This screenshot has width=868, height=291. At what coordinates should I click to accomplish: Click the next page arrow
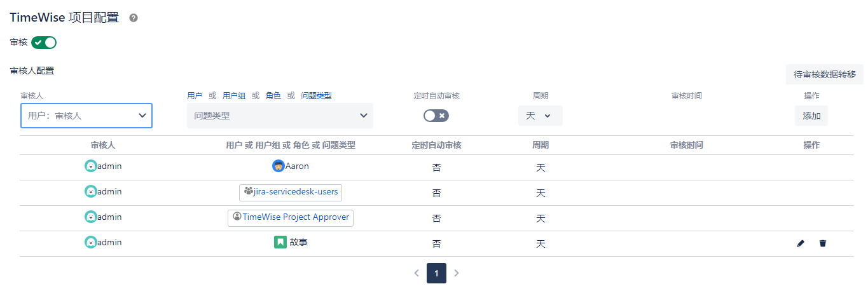click(x=457, y=273)
